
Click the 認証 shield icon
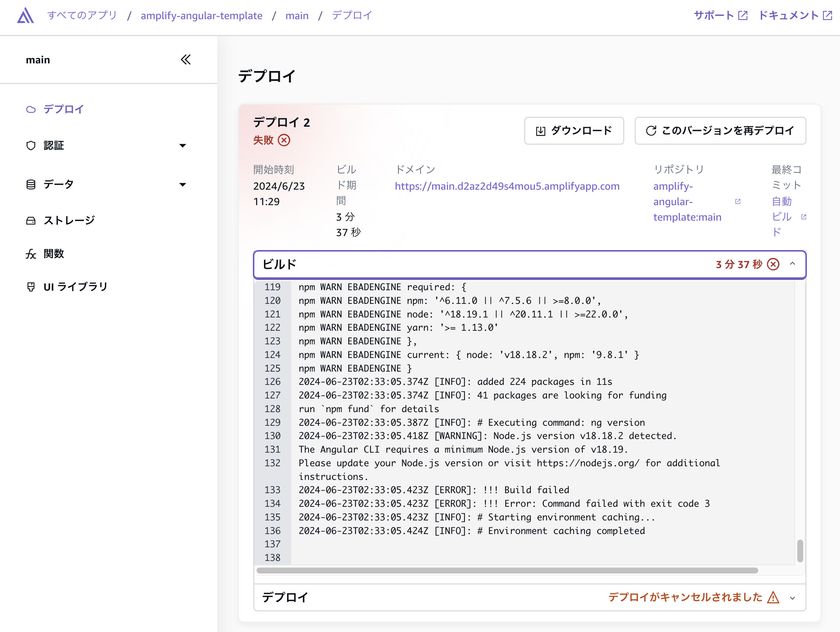[31, 145]
